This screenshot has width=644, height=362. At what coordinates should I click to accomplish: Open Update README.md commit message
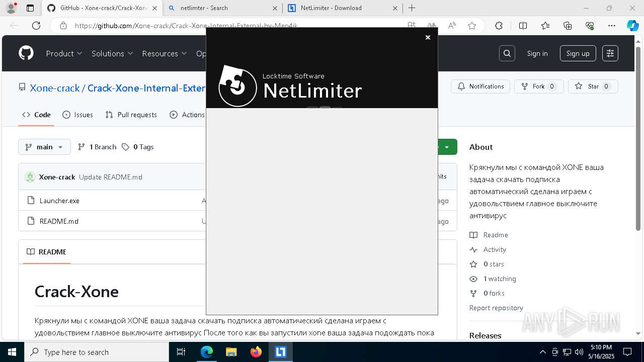click(111, 177)
